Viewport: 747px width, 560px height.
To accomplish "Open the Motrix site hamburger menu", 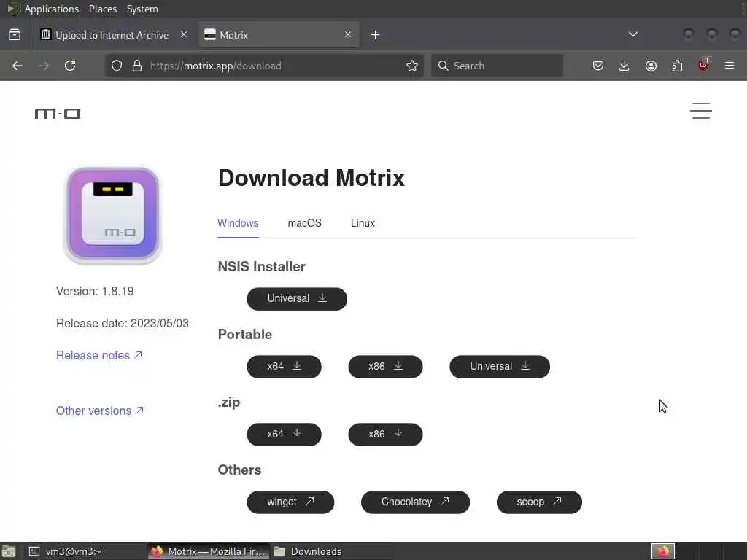I will [x=701, y=111].
